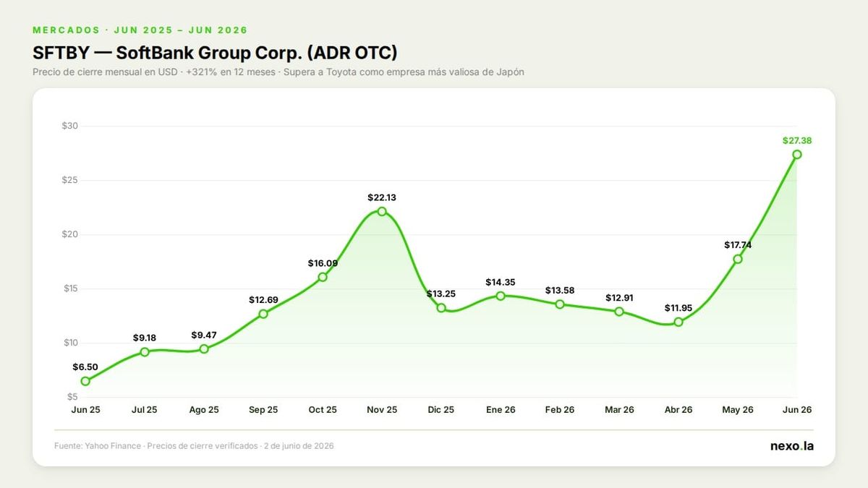Click the MERCADOS · JUN 2025 – JUN 2026 header
The height and width of the screenshot is (488, 868).
(x=140, y=30)
